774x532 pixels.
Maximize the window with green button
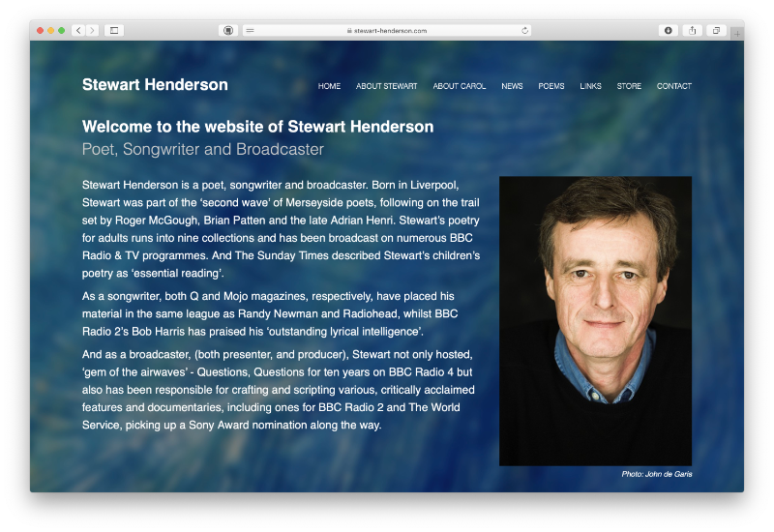[62, 31]
